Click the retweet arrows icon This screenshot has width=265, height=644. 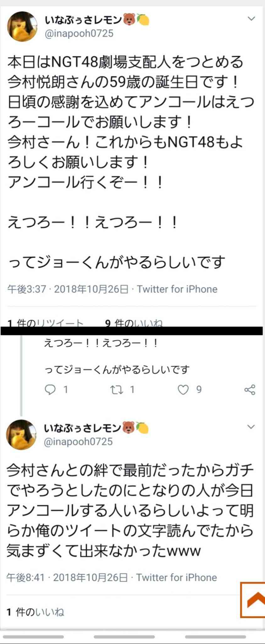116,390
